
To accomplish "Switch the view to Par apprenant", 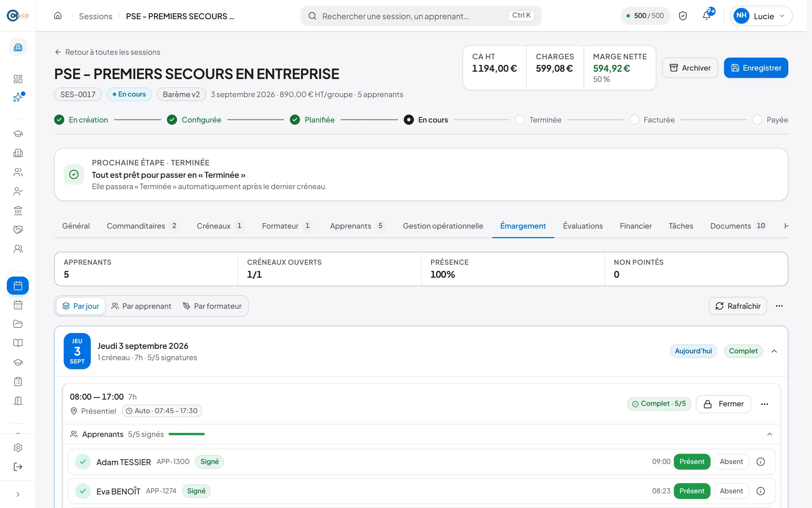I will coord(141,306).
